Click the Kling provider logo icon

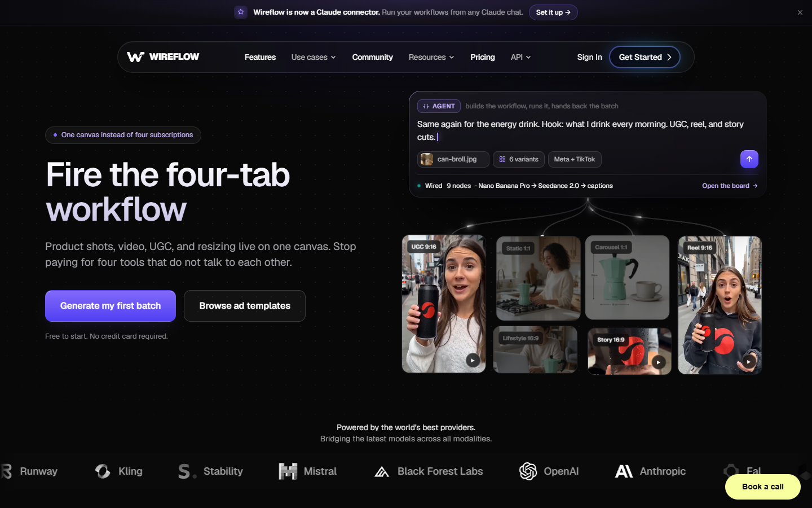pos(103,471)
